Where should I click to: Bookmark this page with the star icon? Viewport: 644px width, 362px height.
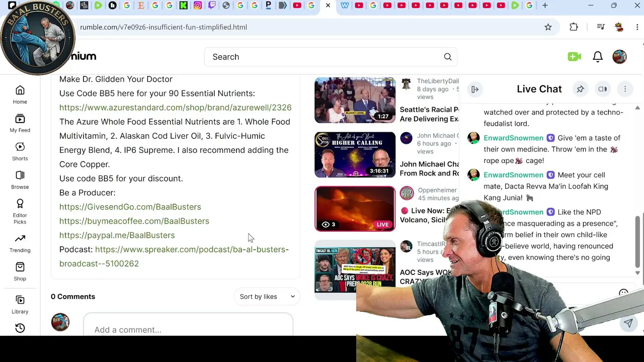click(x=548, y=27)
